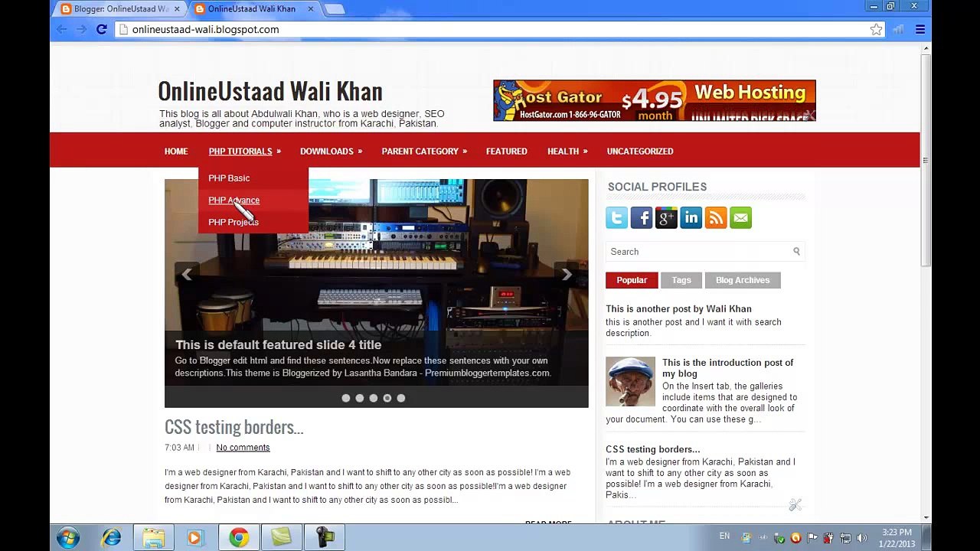Image resolution: width=980 pixels, height=551 pixels.
Task: Switch to the Tags tab
Action: click(681, 280)
